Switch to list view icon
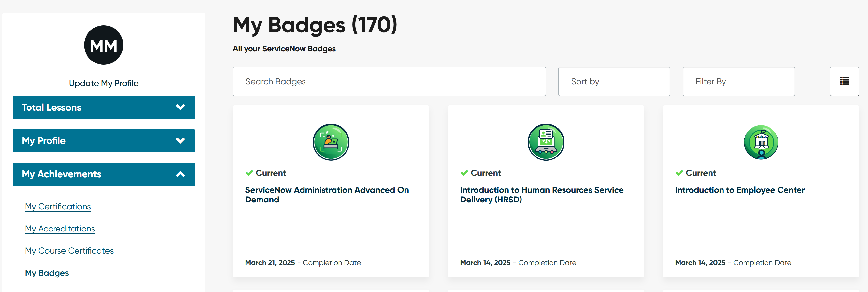The height and width of the screenshot is (292, 868). (x=844, y=81)
